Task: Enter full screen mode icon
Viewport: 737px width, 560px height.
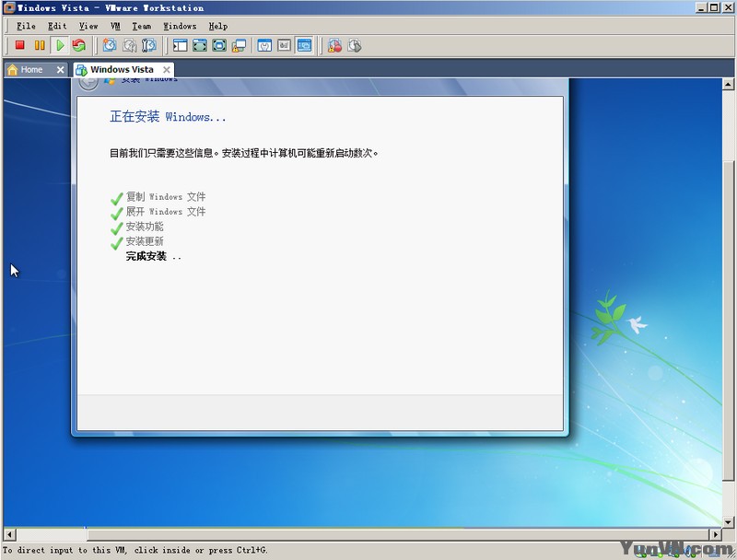Action: [x=219, y=45]
